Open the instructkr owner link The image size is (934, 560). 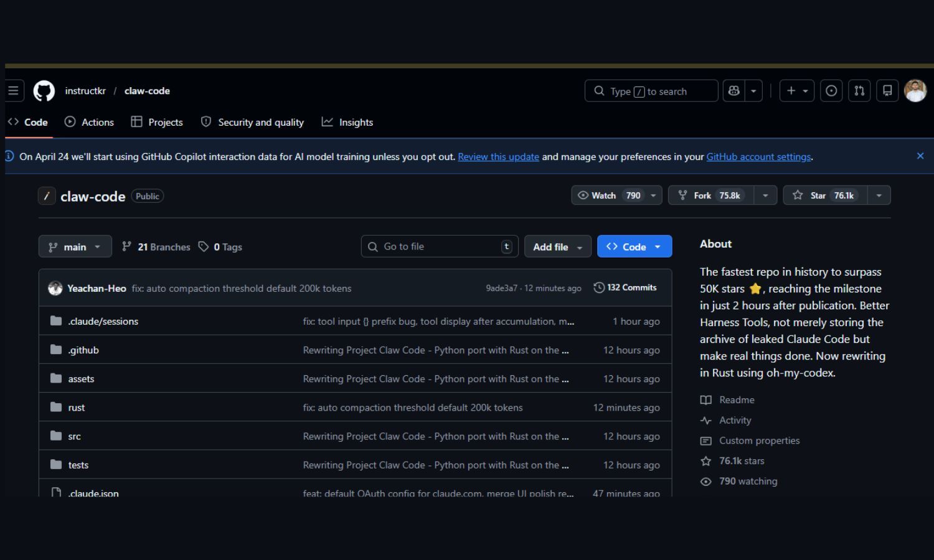point(85,91)
